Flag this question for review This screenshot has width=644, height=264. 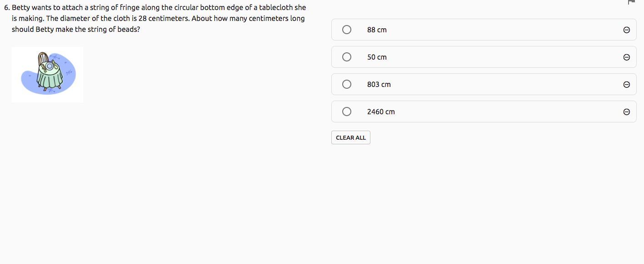631,2
